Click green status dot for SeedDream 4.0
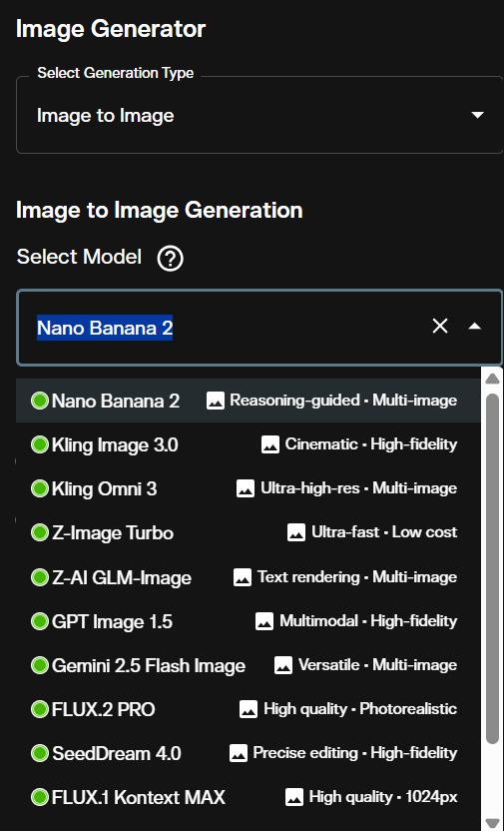Image resolution: width=504 pixels, height=831 pixels. [40, 753]
